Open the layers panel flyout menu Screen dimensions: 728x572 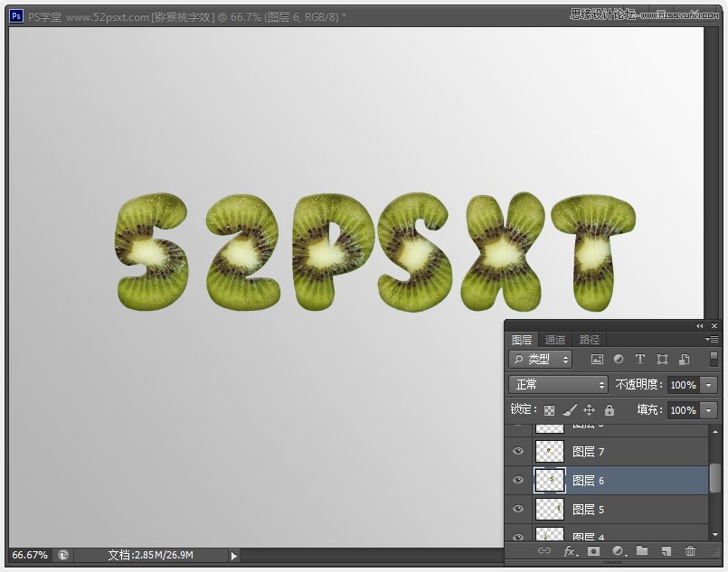click(712, 340)
